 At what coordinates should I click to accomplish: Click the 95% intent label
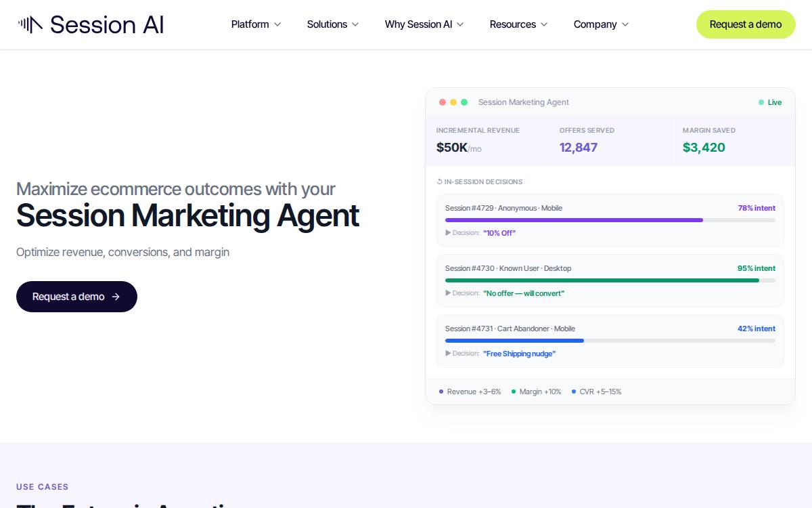[757, 268]
